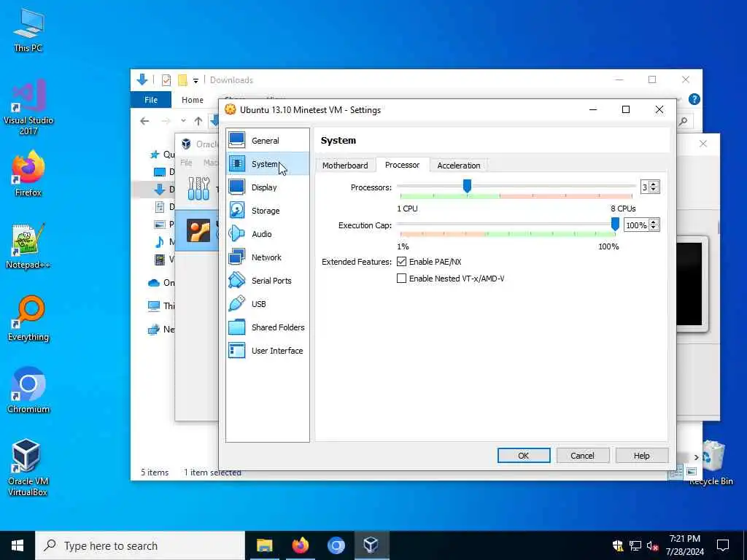Open Network settings category

(x=267, y=257)
